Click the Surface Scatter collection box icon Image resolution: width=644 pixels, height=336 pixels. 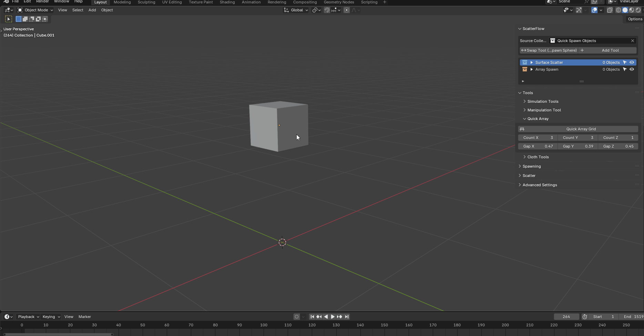coord(525,62)
